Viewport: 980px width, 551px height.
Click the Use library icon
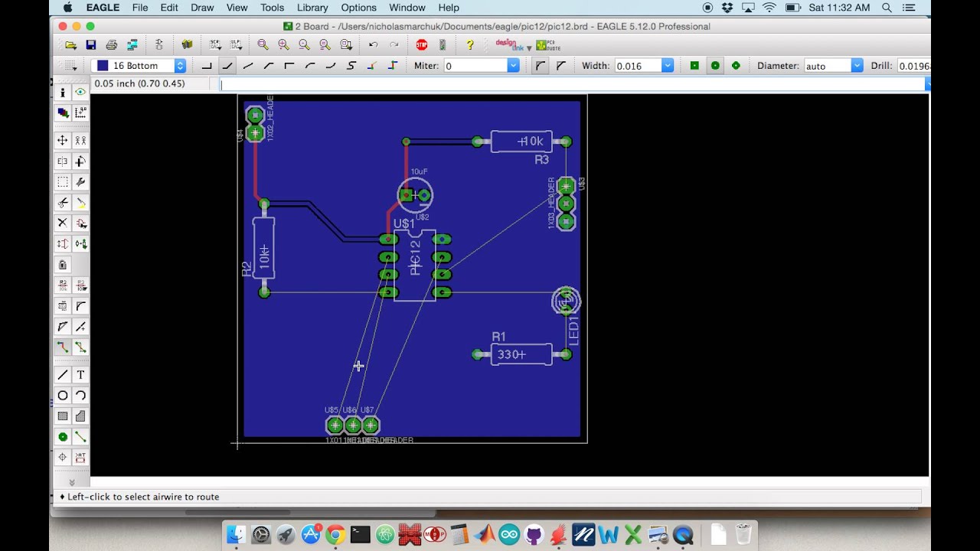click(187, 45)
